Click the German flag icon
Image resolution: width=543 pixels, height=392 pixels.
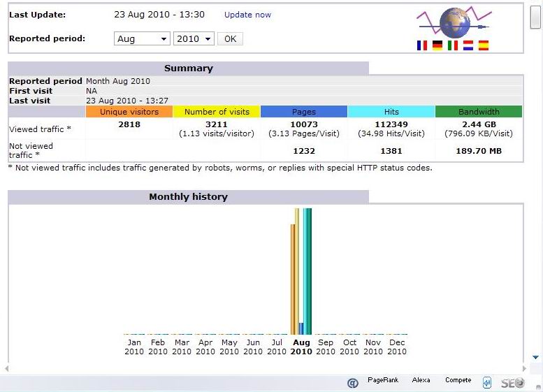[437, 45]
